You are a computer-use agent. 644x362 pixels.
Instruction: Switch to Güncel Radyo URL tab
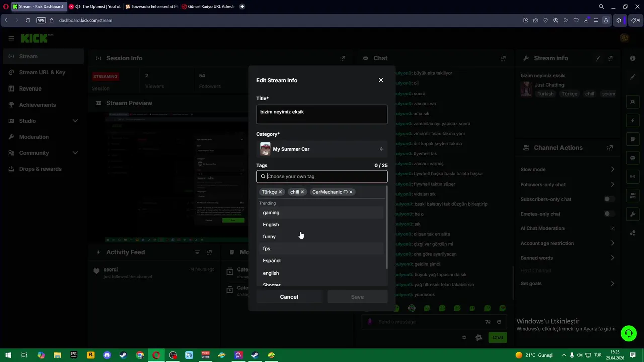[208, 7]
